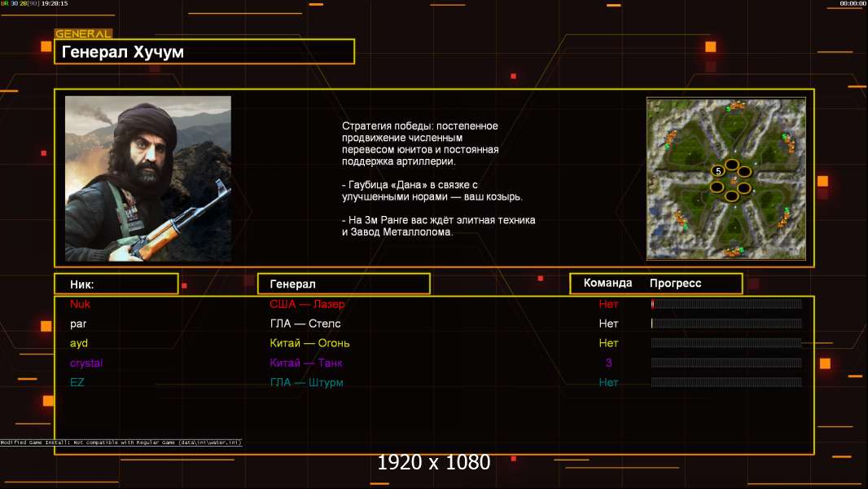
Task: Click the loading progress bar for Nuk
Action: click(x=726, y=304)
